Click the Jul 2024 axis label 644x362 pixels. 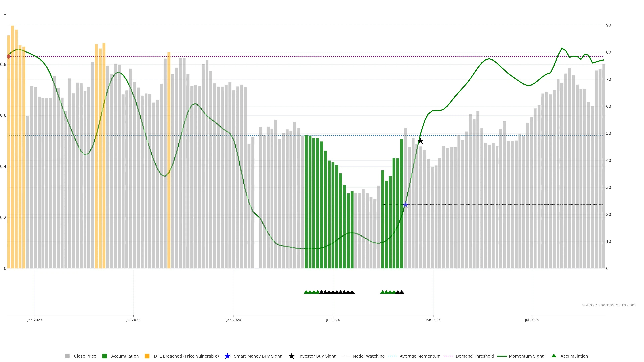click(333, 320)
